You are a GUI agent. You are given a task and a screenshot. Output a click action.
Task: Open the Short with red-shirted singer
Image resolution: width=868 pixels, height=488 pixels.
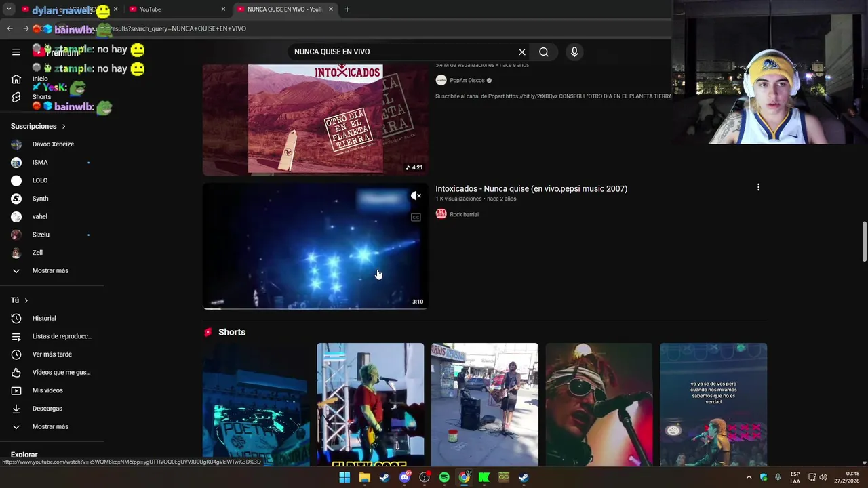pos(370,405)
